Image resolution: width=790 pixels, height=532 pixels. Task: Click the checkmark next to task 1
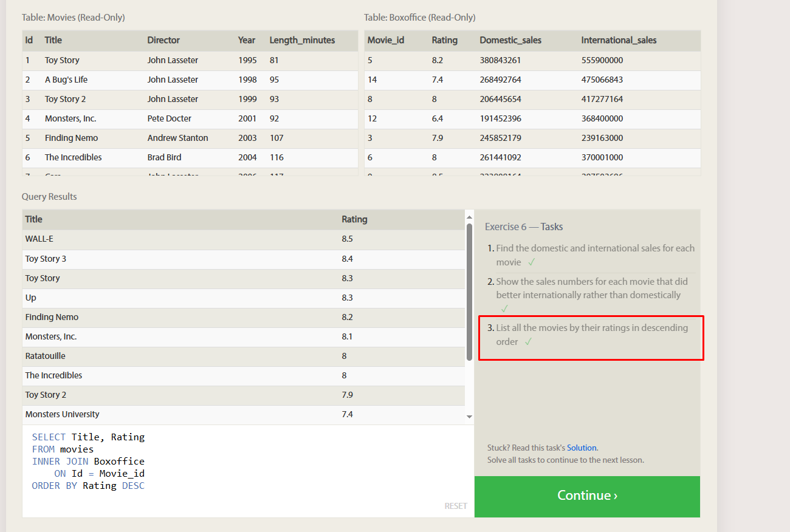(x=531, y=262)
